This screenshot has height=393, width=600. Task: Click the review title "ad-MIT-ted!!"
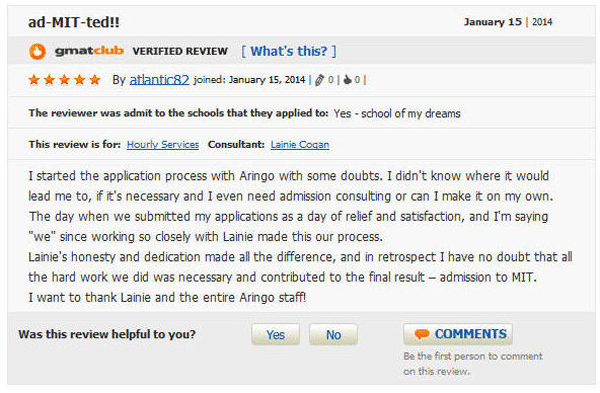click(74, 22)
